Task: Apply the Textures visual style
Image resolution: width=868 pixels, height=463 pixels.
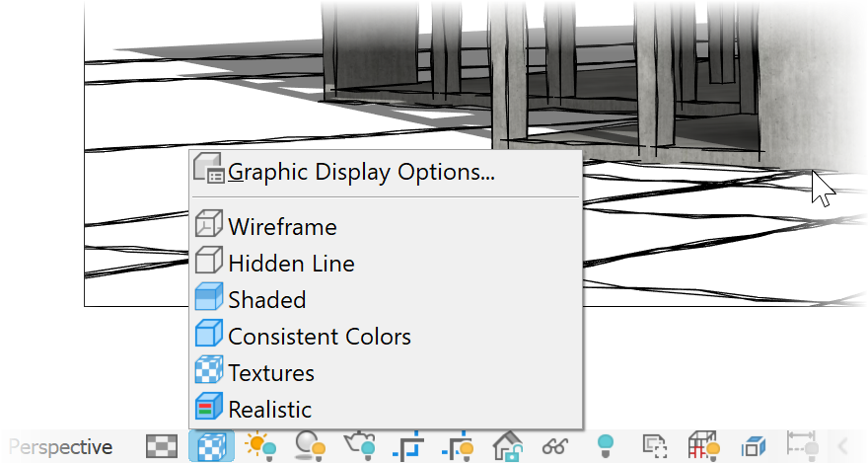Action: [386, 373]
